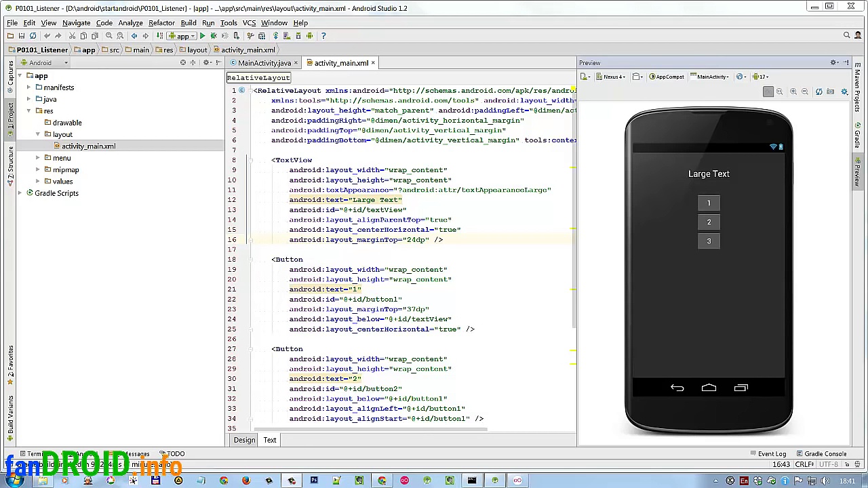Expand the Gradle Scripts node
Image resolution: width=868 pixels, height=488 pixels.
20,193
